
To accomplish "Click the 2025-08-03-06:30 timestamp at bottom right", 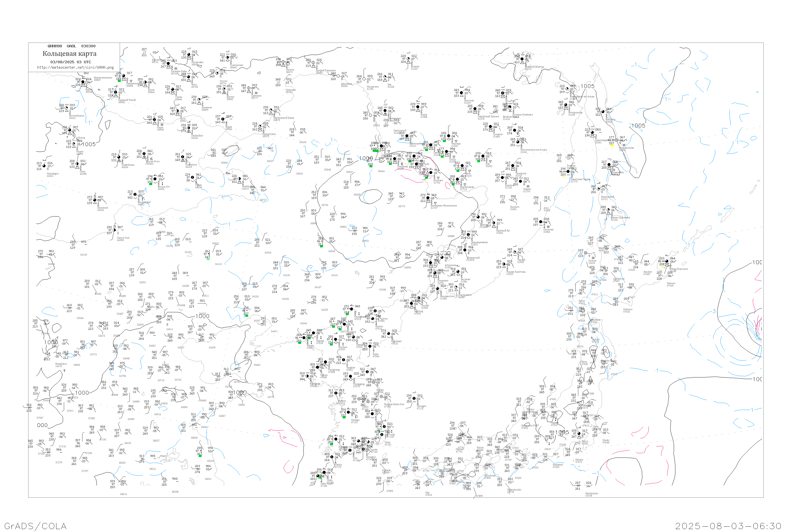I will point(728,526).
